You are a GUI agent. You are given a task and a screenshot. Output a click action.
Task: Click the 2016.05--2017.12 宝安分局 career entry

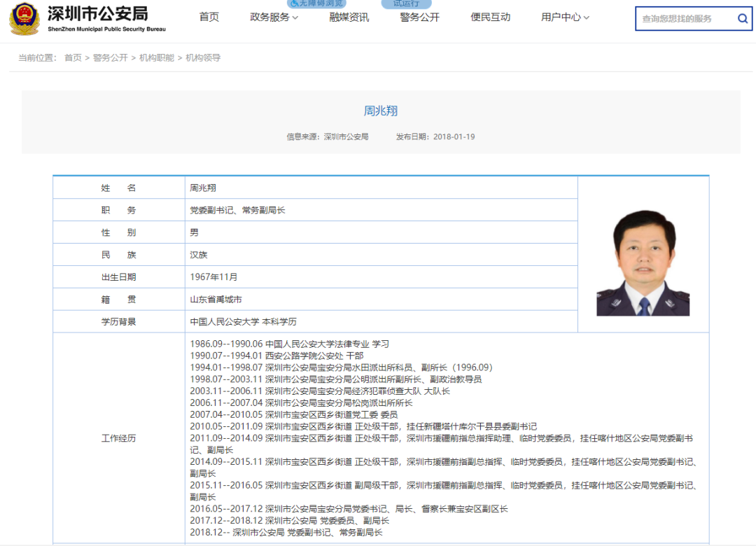[349, 509]
